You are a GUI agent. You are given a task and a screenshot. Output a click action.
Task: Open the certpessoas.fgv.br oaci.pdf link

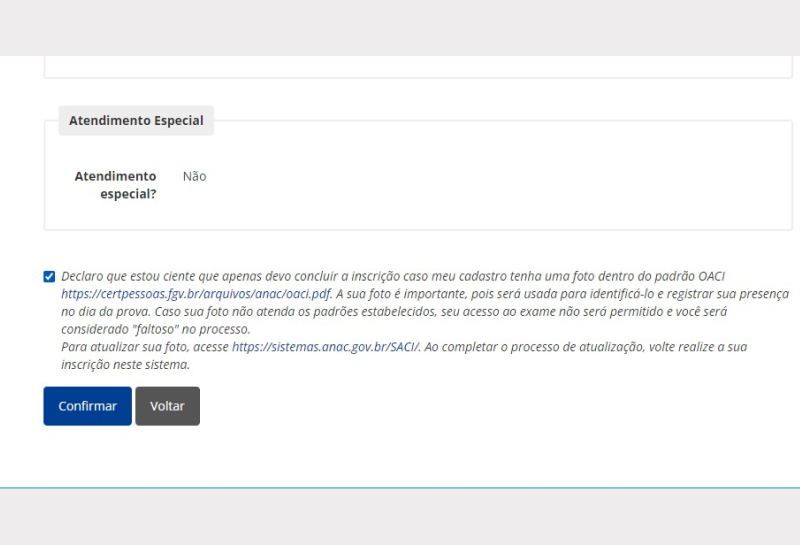[195, 294]
